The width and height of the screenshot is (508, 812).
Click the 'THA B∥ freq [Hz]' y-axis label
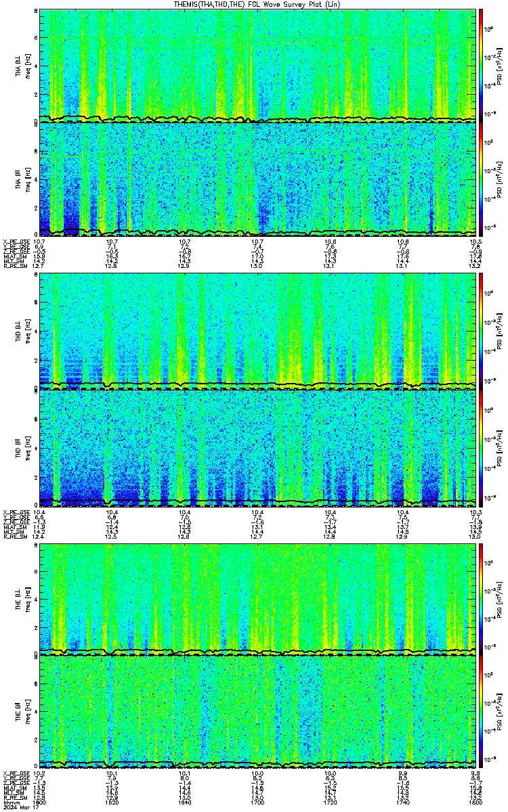coord(23,179)
